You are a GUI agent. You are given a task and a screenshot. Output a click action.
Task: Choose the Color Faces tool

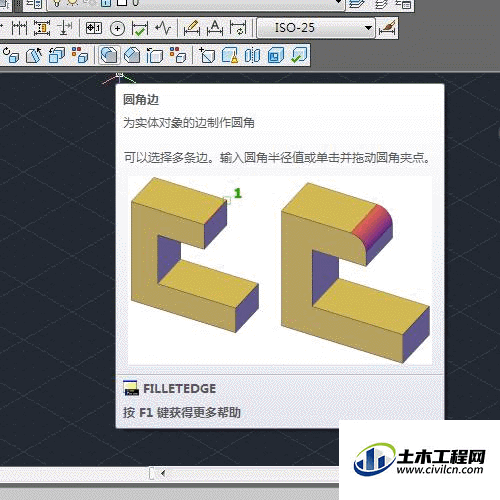[80, 55]
